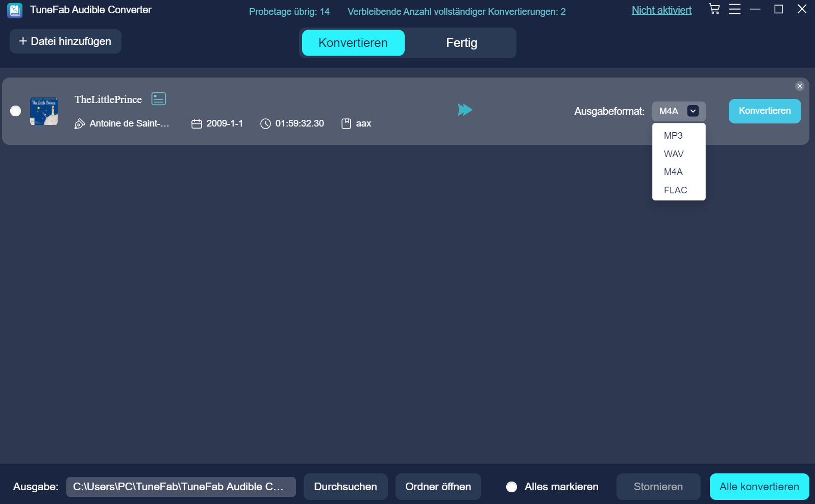This screenshot has height=504, width=815.
Task: Click the Stornieren button
Action: [x=658, y=487]
